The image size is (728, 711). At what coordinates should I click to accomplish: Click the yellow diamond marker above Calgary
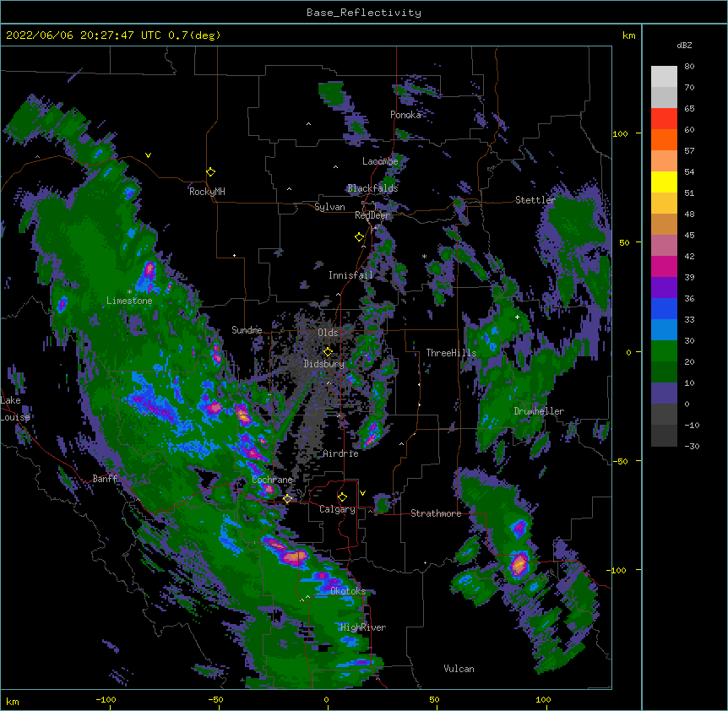(x=342, y=497)
